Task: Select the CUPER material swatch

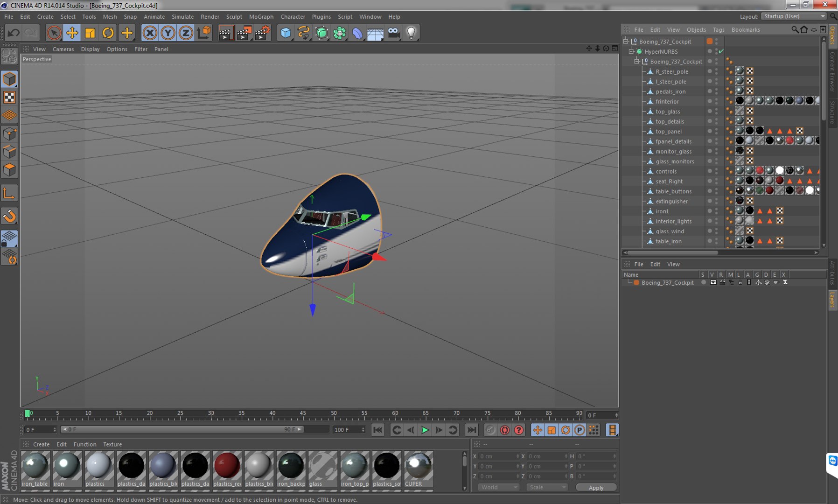Action: tap(419, 469)
